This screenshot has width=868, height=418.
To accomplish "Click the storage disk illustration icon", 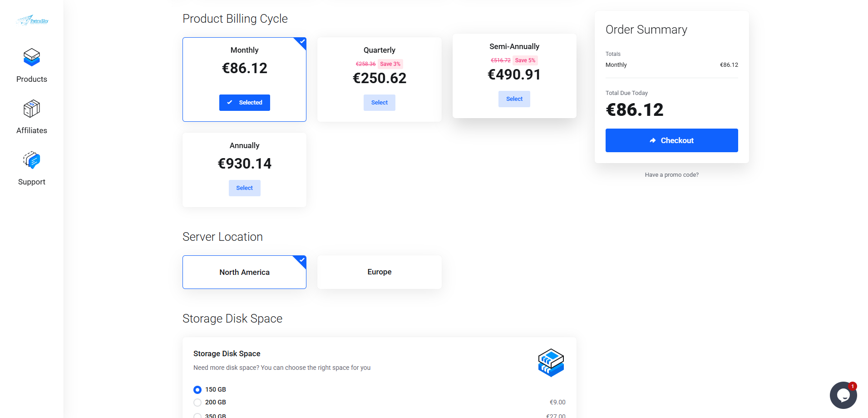I will (x=551, y=363).
